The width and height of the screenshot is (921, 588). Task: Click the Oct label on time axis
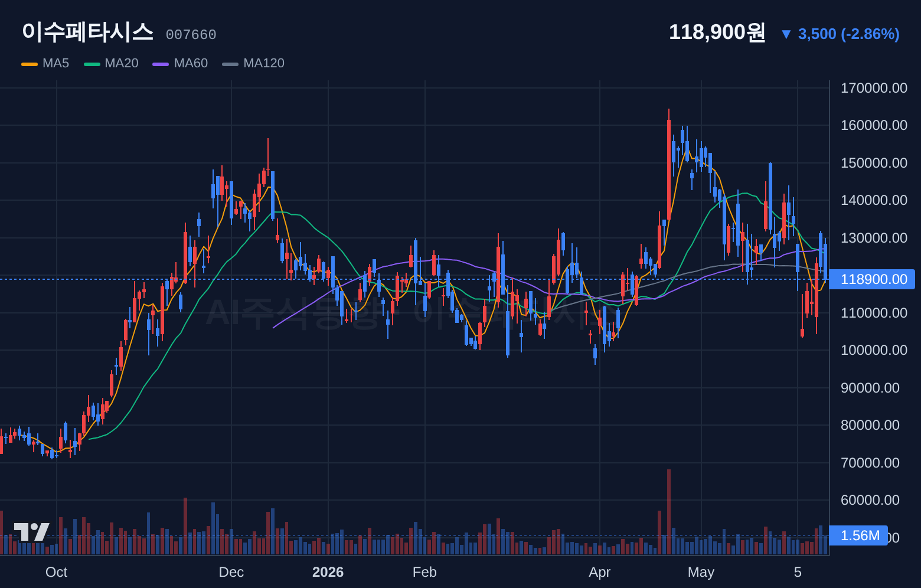pos(56,572)
